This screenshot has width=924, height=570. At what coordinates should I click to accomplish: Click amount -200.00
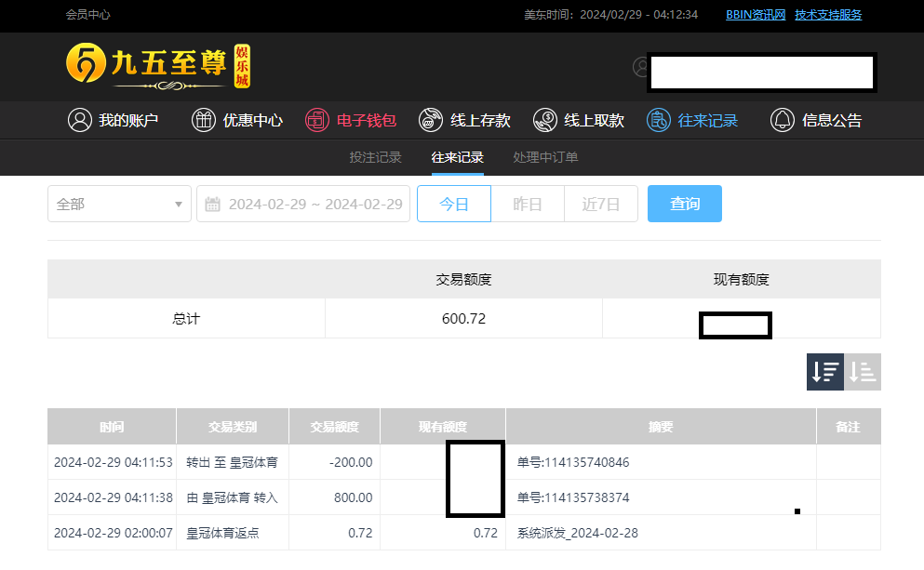click(x=351, y=462)
